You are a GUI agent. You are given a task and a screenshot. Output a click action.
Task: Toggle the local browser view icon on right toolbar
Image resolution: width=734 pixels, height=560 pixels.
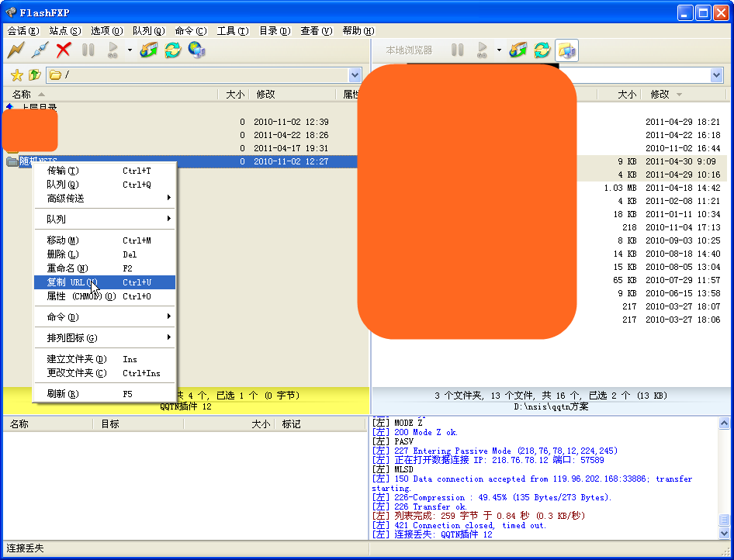click(566, 50)
